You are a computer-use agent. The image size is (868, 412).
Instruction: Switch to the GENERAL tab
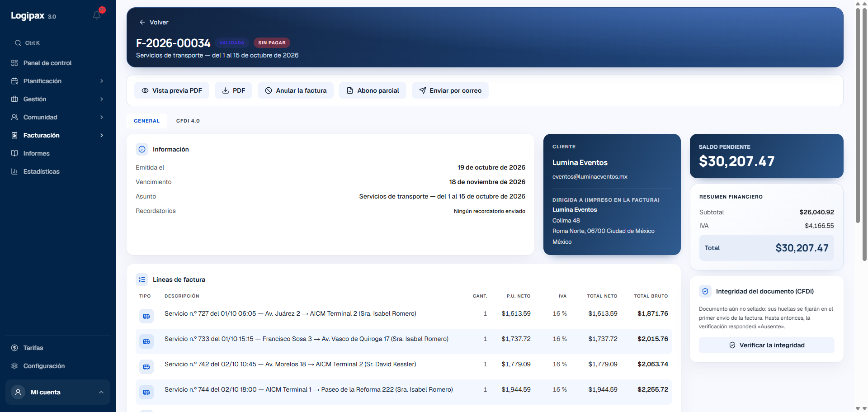(x=147, y=121)
